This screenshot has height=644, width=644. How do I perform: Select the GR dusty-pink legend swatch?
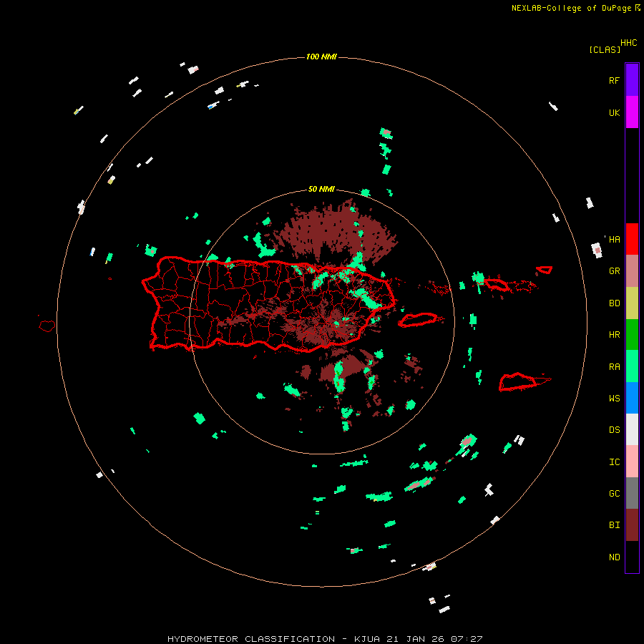pyautogui.click(x=632, y=271)
